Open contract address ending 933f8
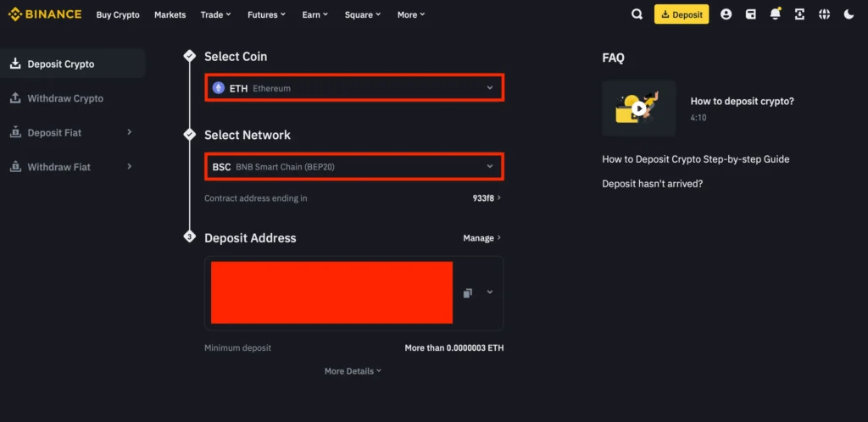The height and width of the screenshot is (422, 868). click(x=486, y=198)
